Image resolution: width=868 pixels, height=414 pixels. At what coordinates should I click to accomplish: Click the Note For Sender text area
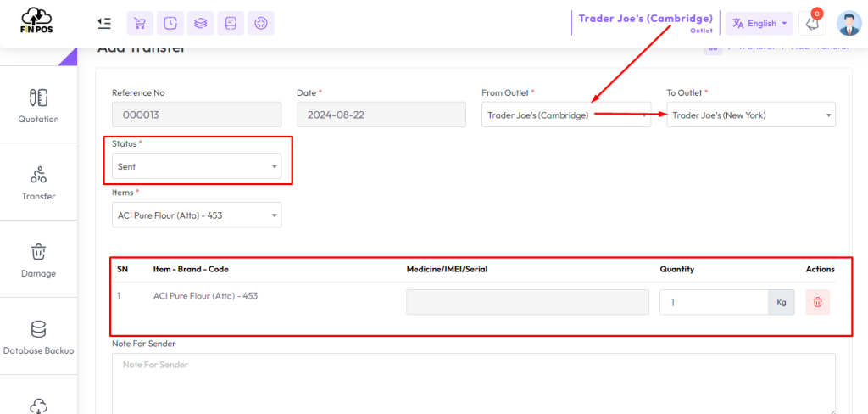pyautogui.click(x=474, y=384)
